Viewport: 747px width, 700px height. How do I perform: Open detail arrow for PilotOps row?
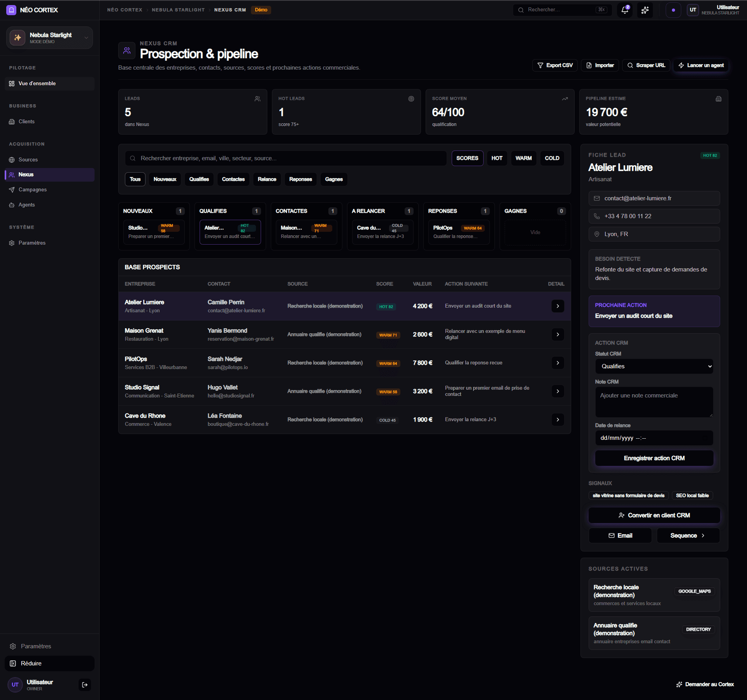558,363
